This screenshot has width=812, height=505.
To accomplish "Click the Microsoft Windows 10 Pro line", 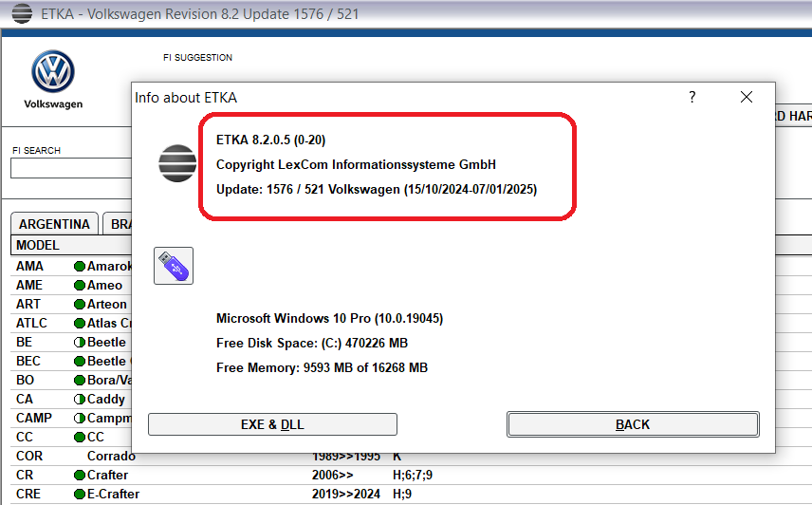I will [329, 318].
